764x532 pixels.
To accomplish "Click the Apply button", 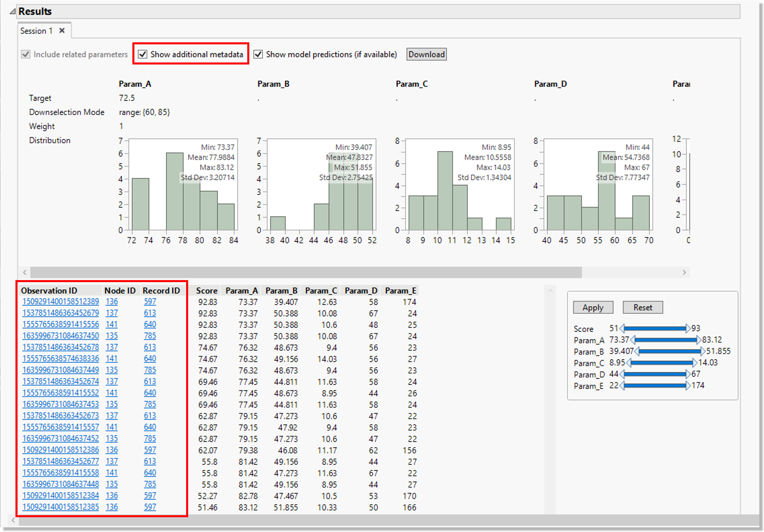I will coord(593,307).
